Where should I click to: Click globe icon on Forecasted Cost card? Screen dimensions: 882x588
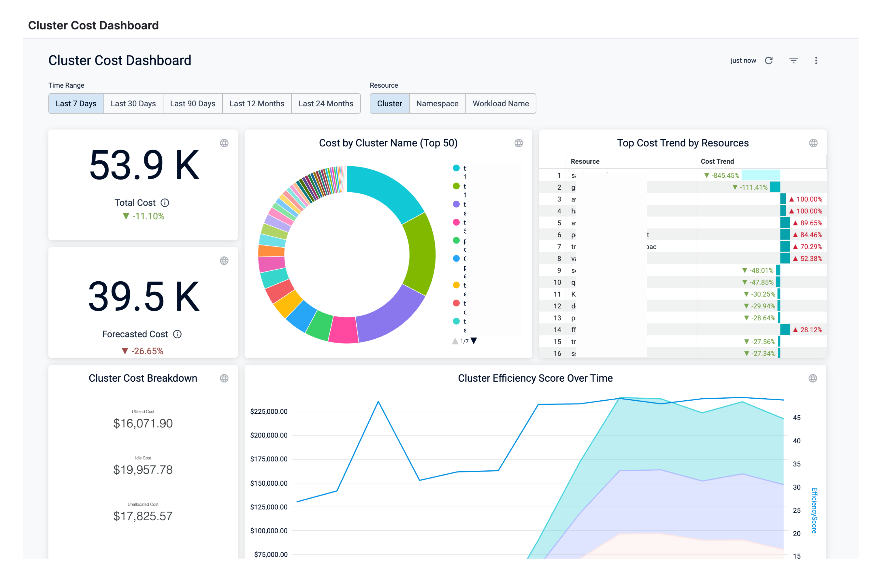224,261
